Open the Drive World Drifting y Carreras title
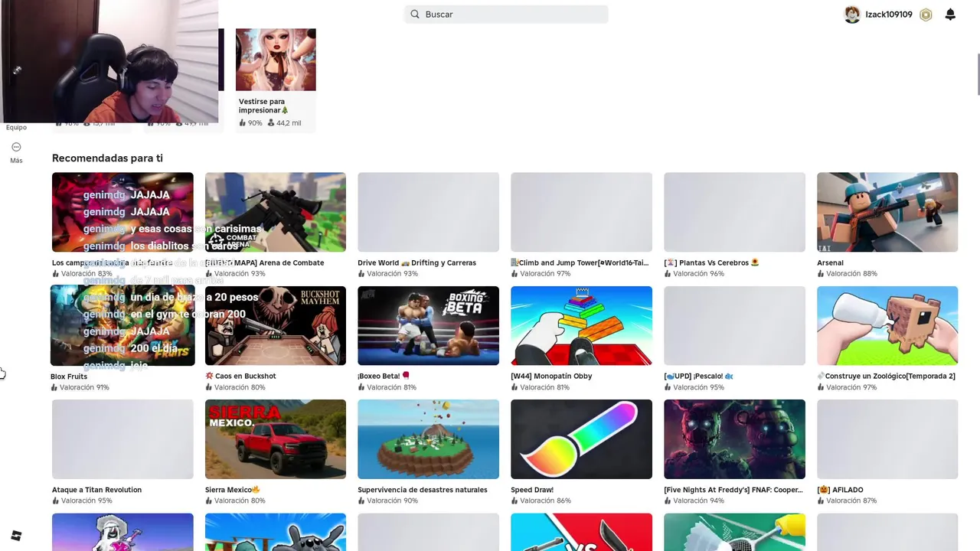Screen dimensions: 980x551 [x=416, y=262]
